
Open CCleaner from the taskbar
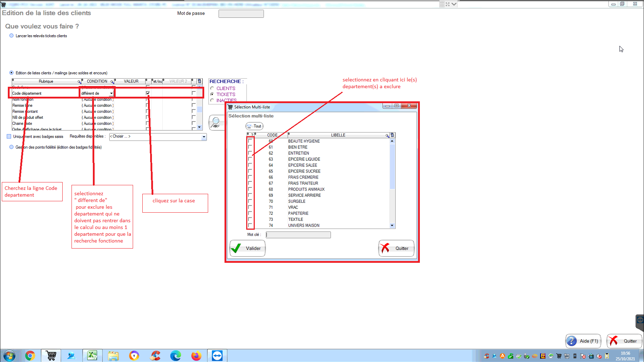155,356
